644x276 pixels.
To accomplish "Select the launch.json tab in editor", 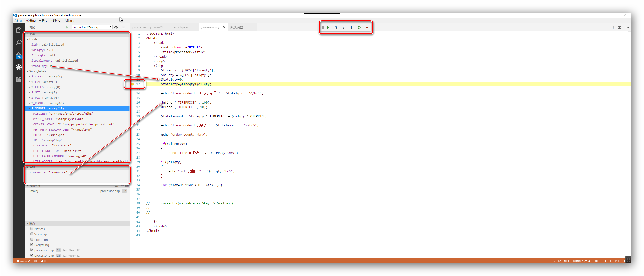I will [180, 27].
